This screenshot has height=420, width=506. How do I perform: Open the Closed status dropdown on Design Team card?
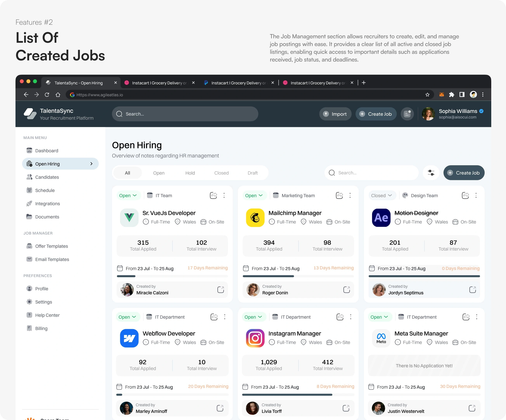tap(382, 195)
